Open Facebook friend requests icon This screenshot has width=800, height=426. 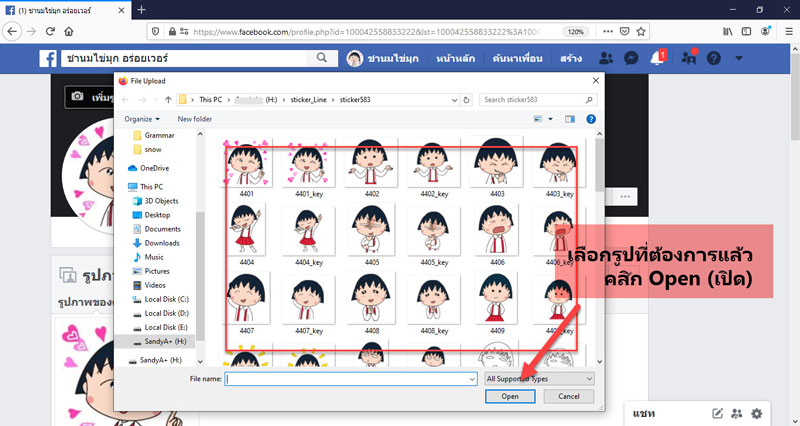point(606,58)
